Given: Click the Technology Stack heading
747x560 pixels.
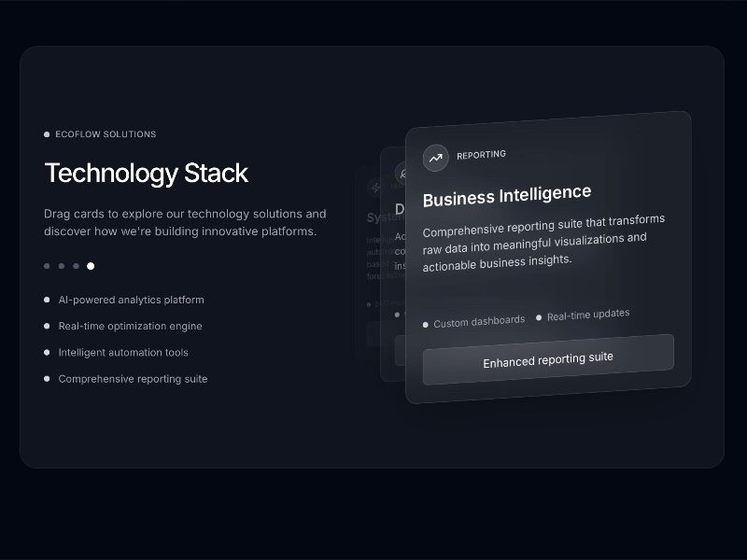Looking at the screenshot, I should 147,173.
